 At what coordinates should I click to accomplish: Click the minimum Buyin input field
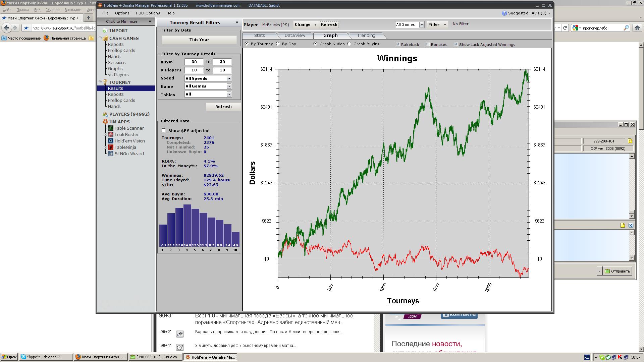(194, 62)
